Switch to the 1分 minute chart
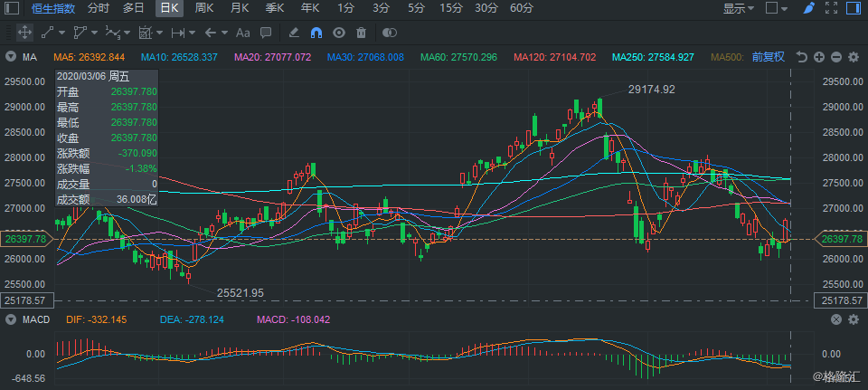868x390 pixels. click(345, 8)
